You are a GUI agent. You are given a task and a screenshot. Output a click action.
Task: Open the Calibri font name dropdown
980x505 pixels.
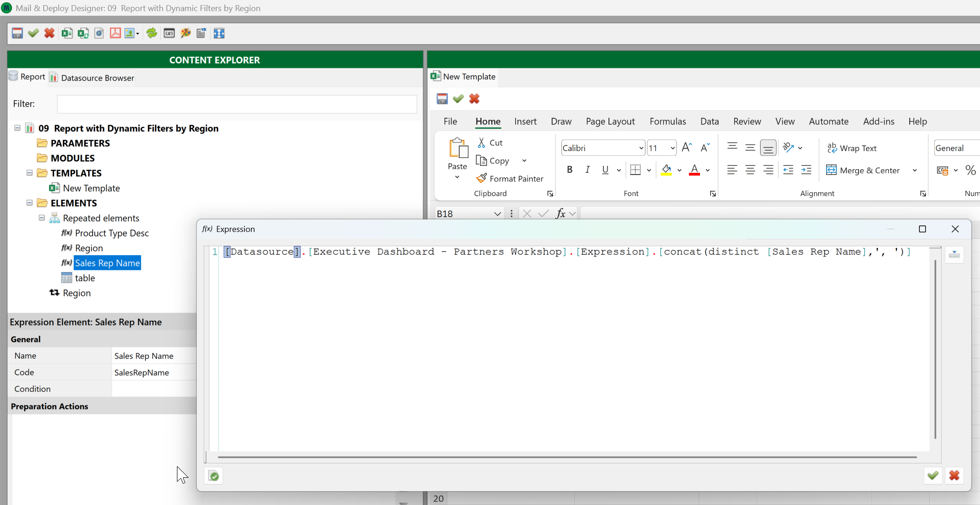[x=641, y=148]
